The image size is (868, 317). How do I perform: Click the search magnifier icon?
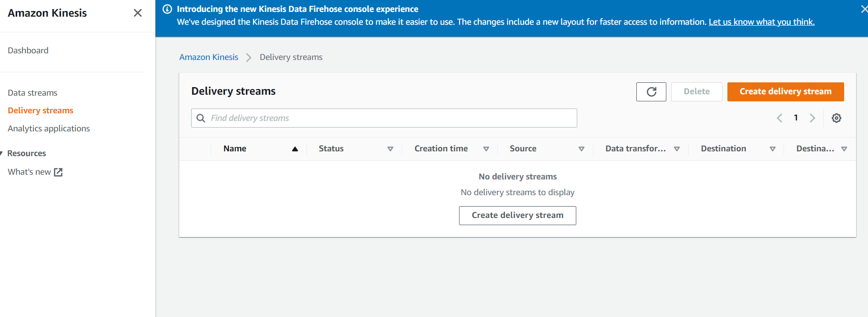201,118
